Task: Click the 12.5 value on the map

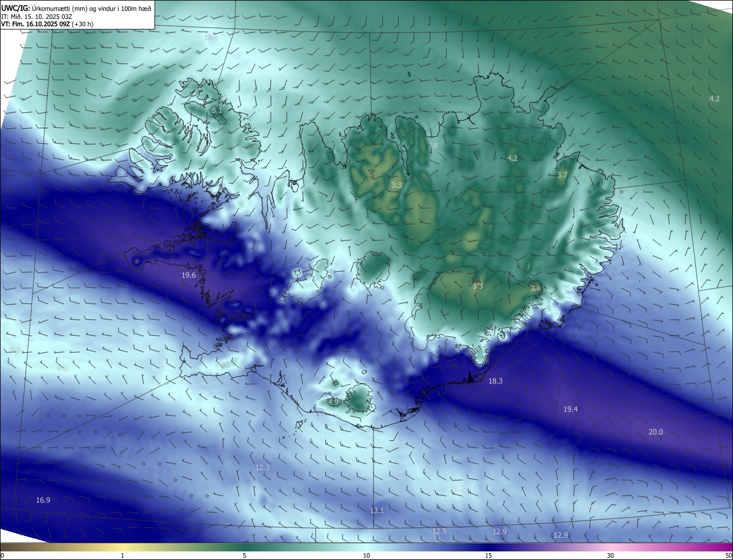Action: pos(439,531)
